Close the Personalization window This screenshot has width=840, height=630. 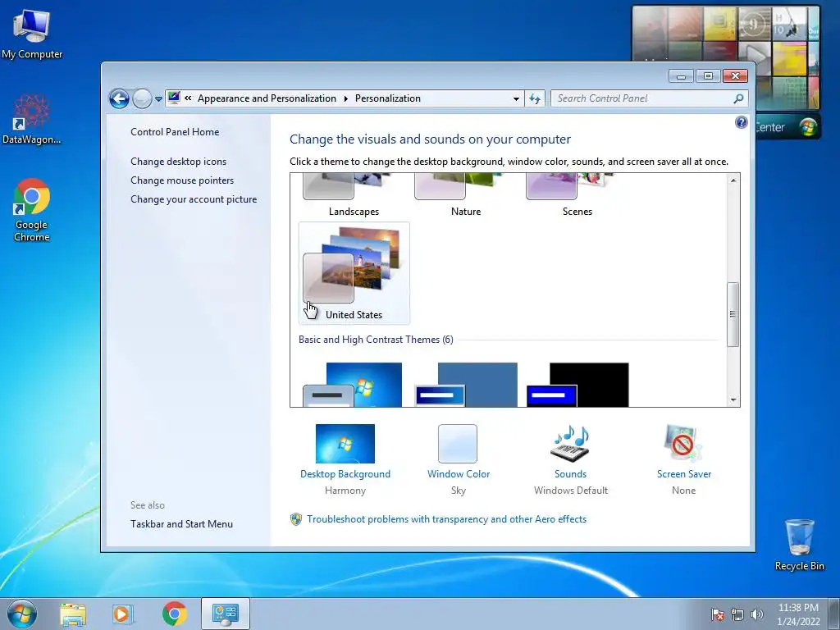coord(735,76)
